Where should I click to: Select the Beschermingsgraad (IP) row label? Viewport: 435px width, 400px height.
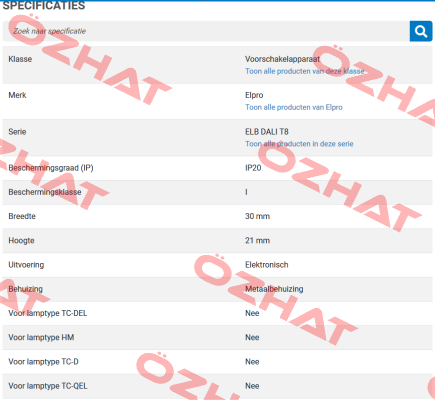[51, 168]
